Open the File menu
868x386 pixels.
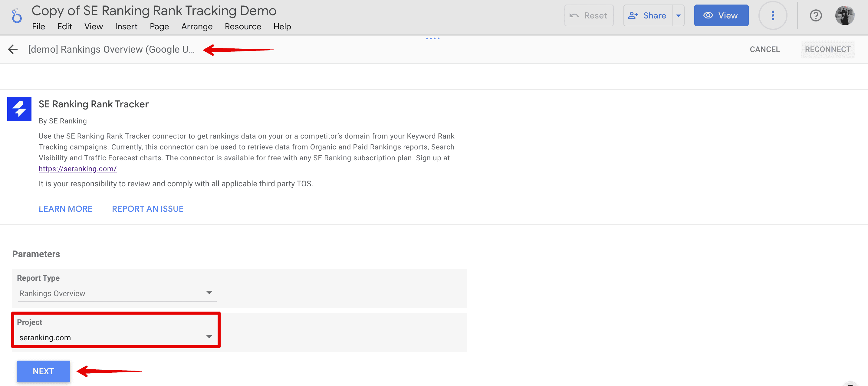coord(38,27)
